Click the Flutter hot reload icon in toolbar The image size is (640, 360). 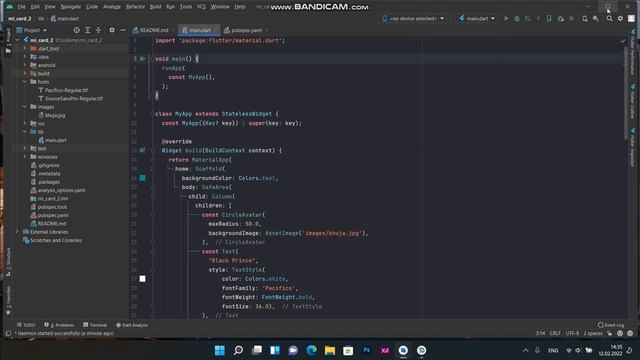pyautogui.click(x=538, y=18)
